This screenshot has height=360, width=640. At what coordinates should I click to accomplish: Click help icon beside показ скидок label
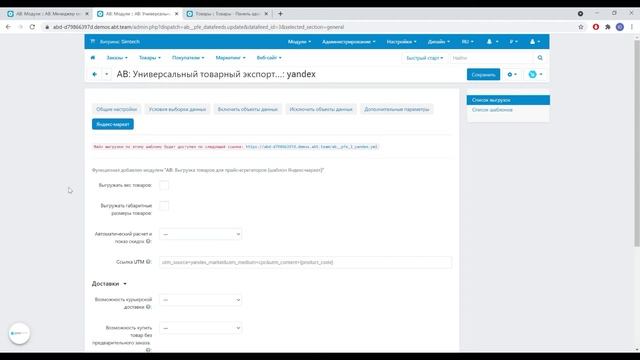tap(148, 241)
